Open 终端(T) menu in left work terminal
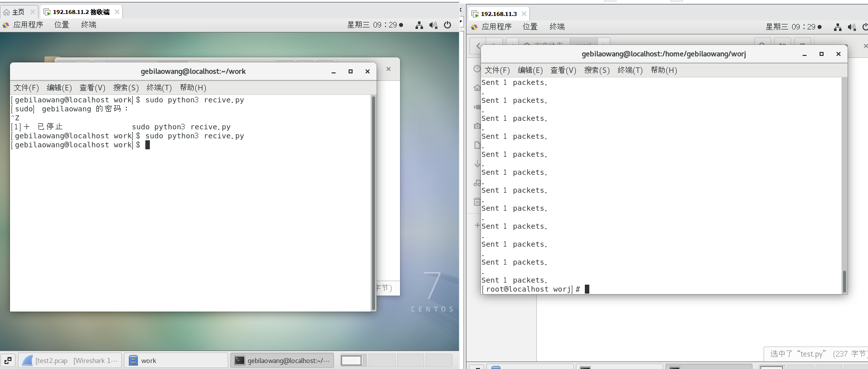The width and height of the screenshot is (868, 369). click(x=159, y=87)
